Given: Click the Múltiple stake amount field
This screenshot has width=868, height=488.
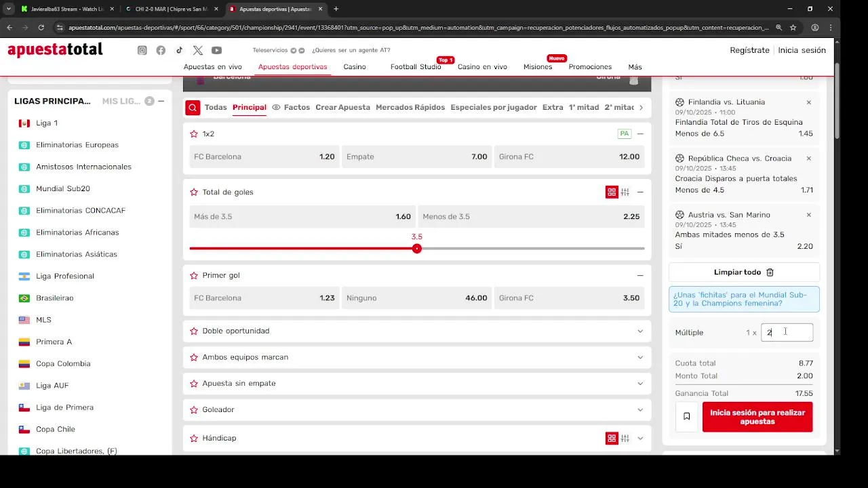Looking at the screenshot, I should (787, 332).
